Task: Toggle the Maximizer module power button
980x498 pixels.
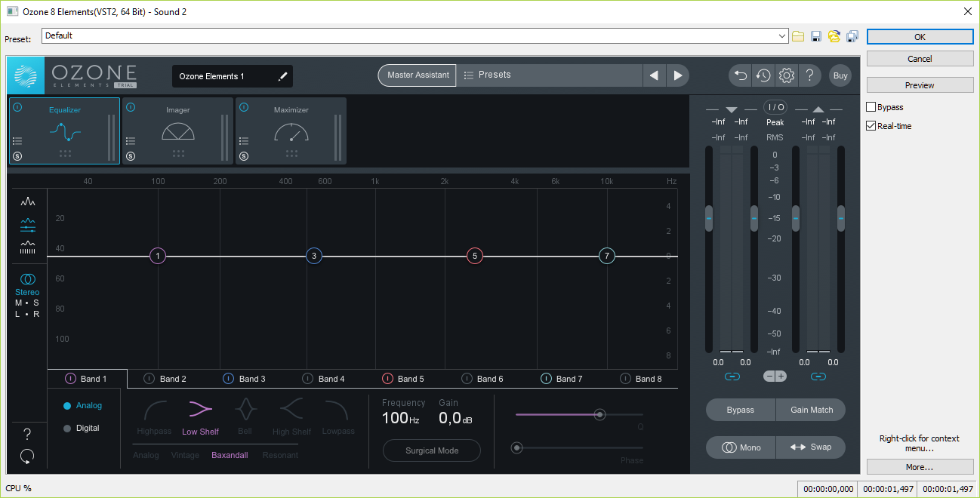Action: pyautogui.click(x=244, y=107)
